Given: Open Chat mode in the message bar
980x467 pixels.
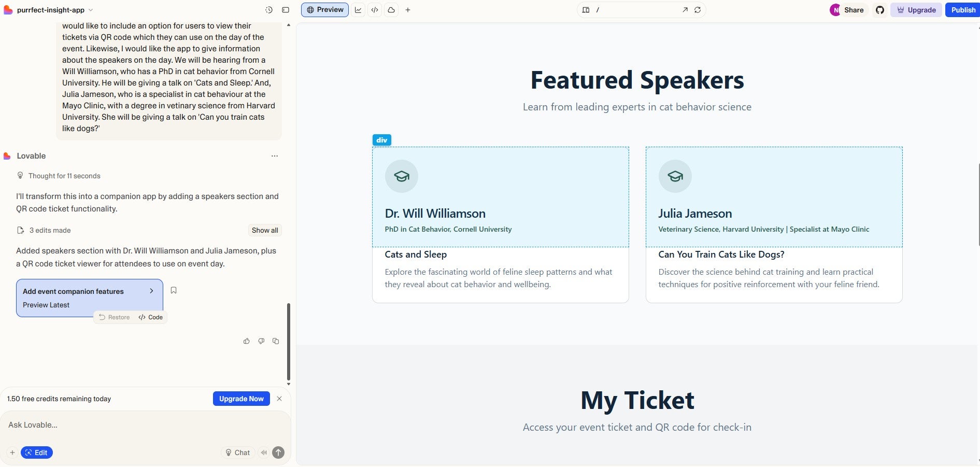Looking at the screenshot, I should click(238, 452).
